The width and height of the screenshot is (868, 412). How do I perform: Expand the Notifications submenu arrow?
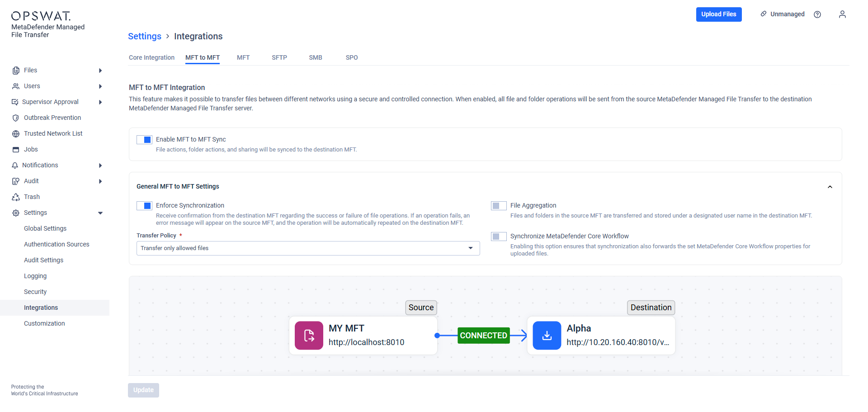(100, 166)
